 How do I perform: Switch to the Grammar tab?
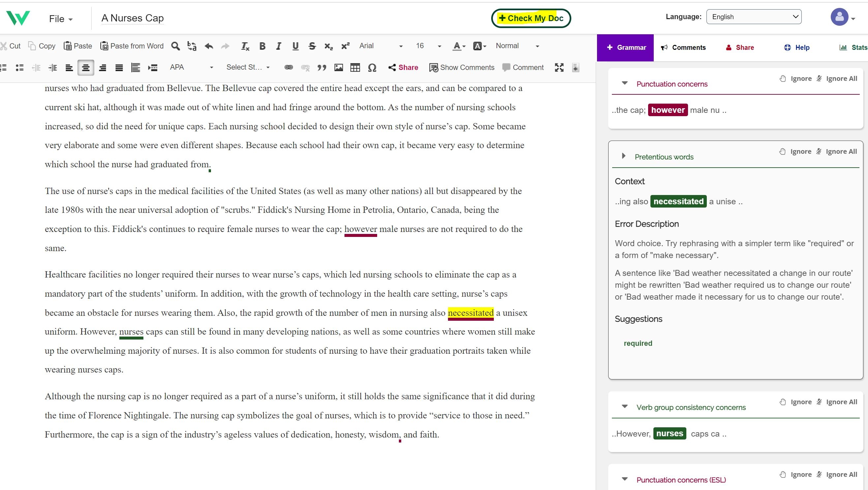pyautogui.click(x=625, y=48)
